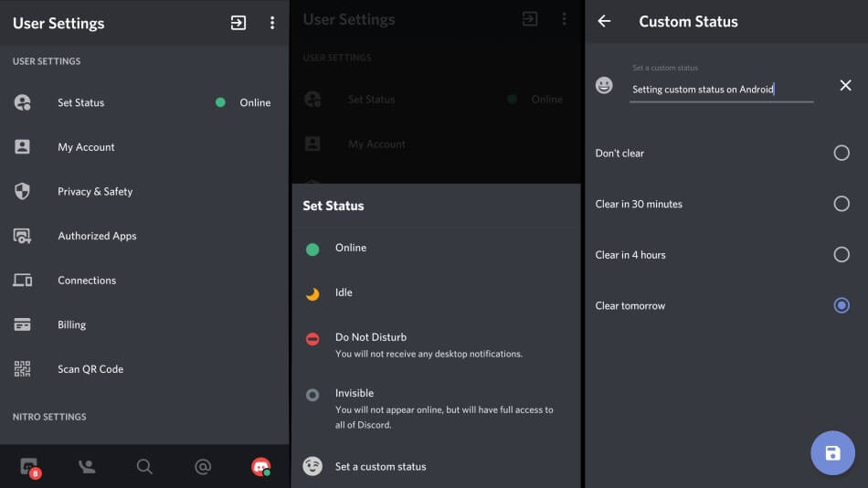Viewport: 868px width, 488px height.
Task: Open the Mentions tab in bottom bar
Action: (x=203, y=467)
